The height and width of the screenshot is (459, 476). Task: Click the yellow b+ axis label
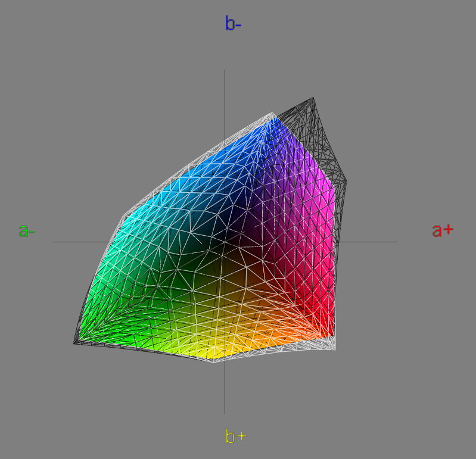point(236,436)
